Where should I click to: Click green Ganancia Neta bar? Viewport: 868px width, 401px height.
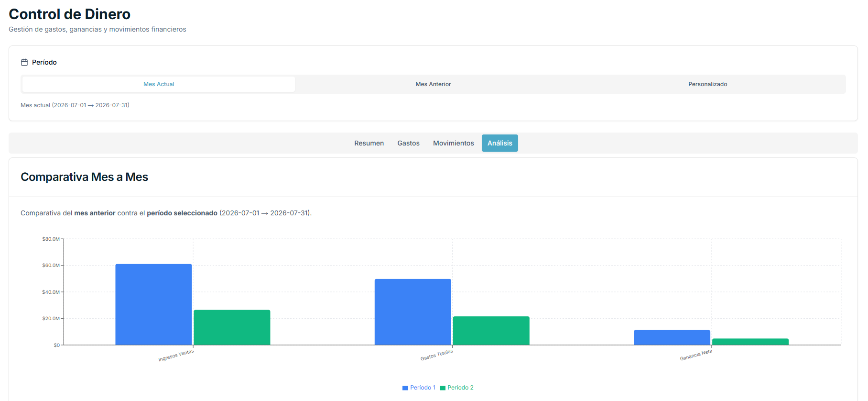750,342
